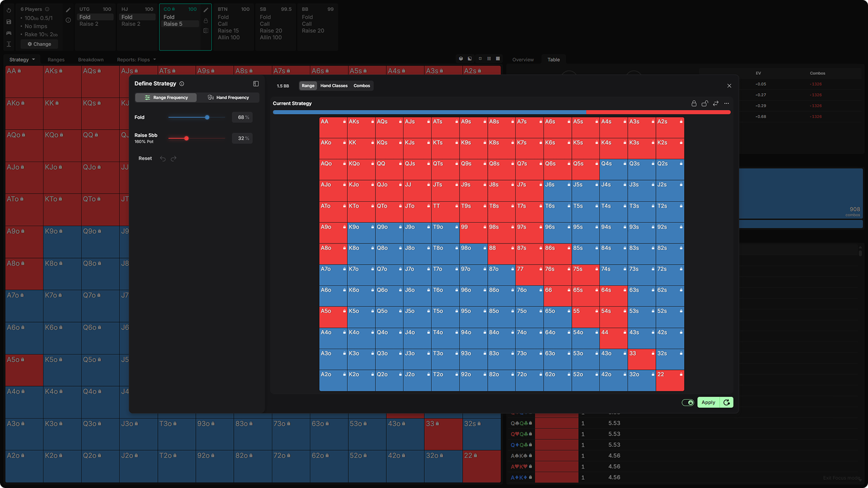The width and height of the screenshot is (868, 488).
Task: Click the Change settings button
Action: (x=39, y=44)
